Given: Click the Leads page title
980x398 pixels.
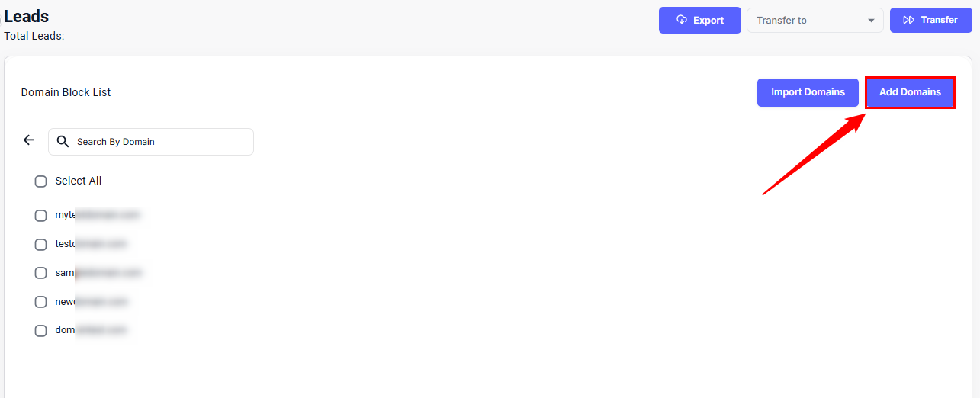Looking at the screenshot, I should [x=27, y=16].
